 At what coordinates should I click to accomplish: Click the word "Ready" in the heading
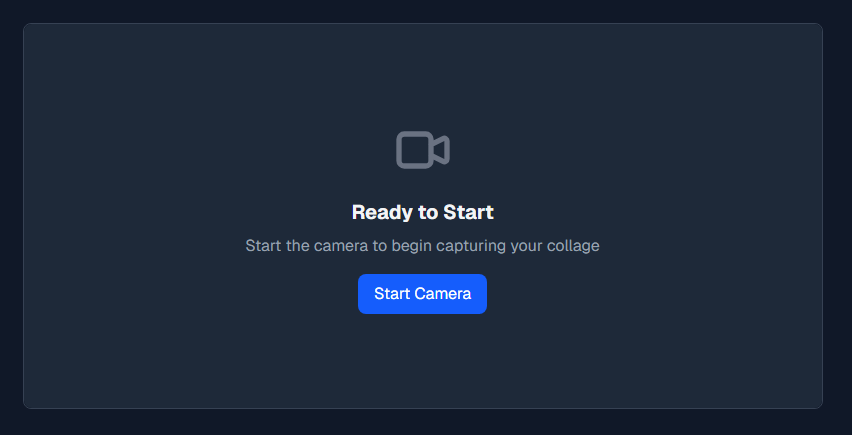pos(383,212)
